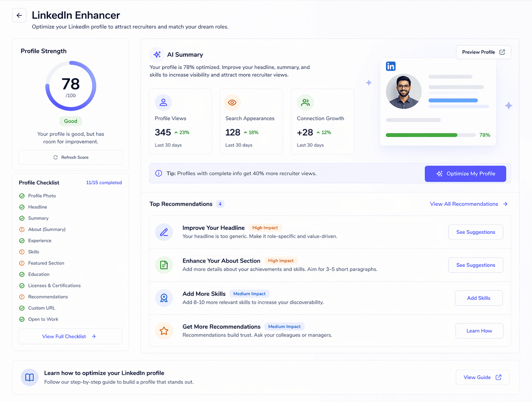This screenshot has height=402, width=532.
Task: Click the 11/15 completed link
Action: tap(104, 183)
